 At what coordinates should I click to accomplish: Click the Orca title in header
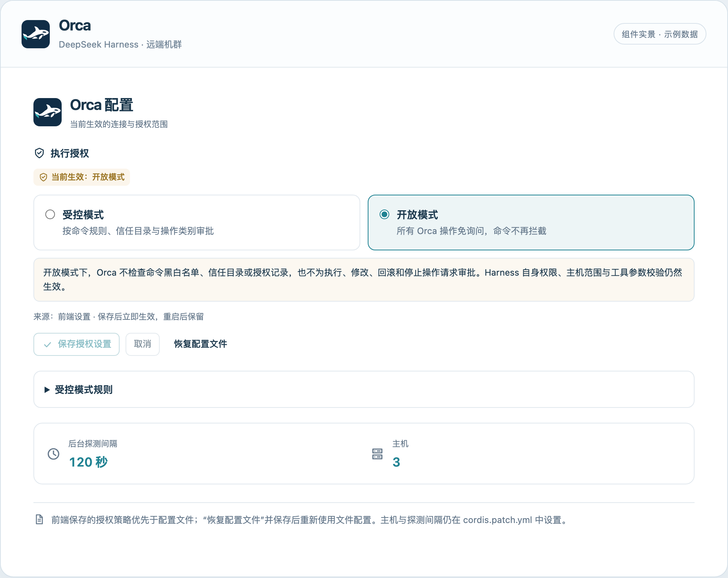75,26
